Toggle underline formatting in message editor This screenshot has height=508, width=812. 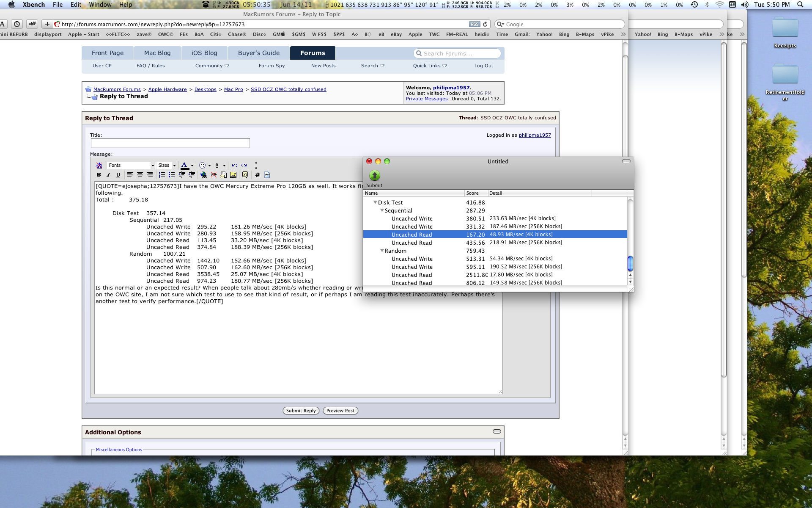pos(118,175)
